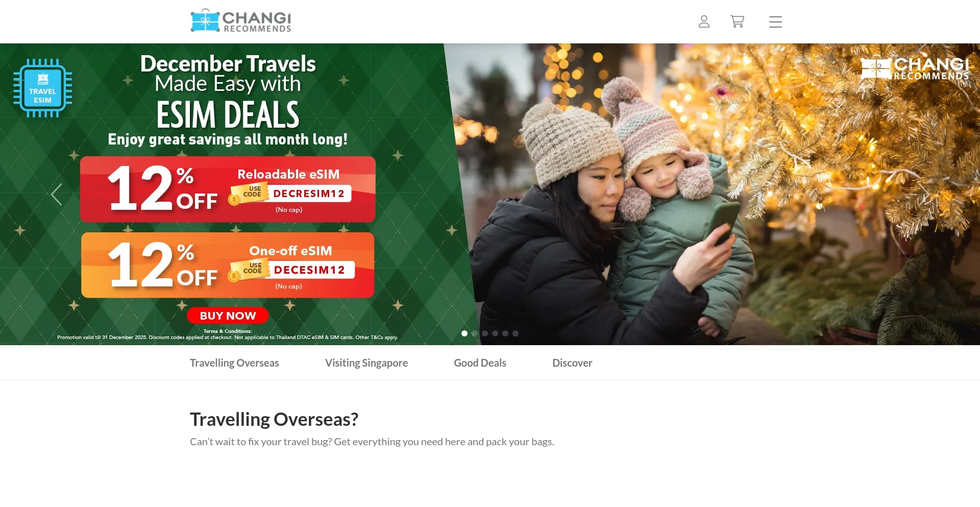Select the second carousel dot
This screenshot has height=507, width=980.
475,333
